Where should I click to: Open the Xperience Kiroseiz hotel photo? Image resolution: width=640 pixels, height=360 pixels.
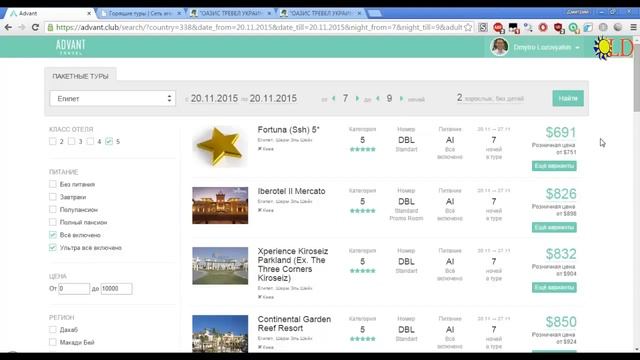(x=220, y=266)
